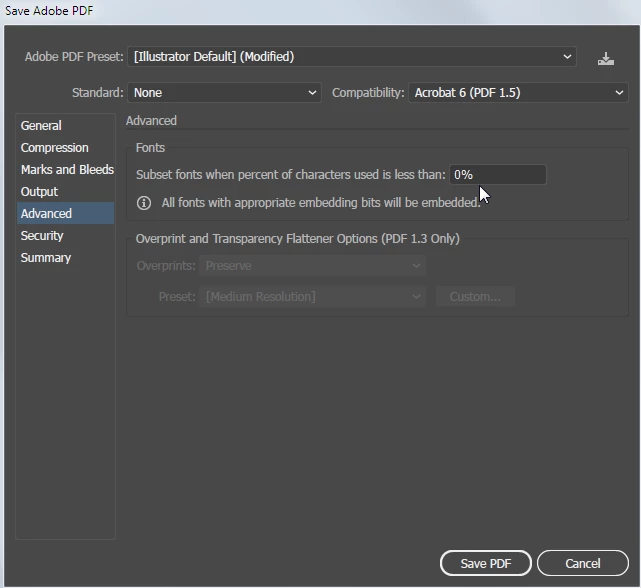This screenshot has width=641, height=588.
Task: Click the Custom... button
Action: click(x=475, y=296)
